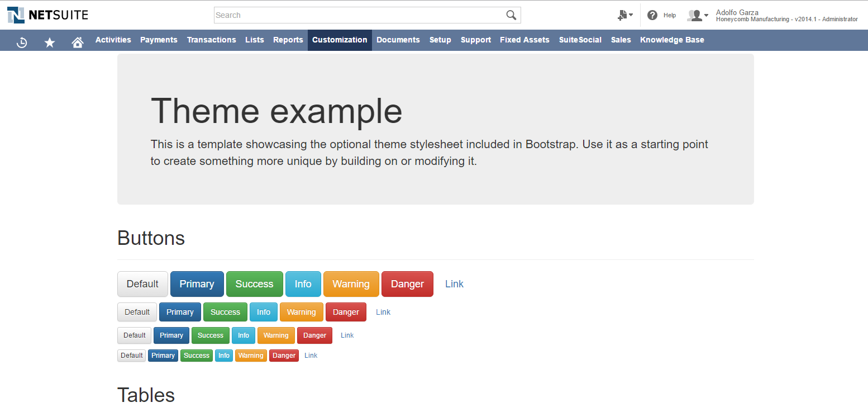The height and width of the screenshot is (407, 868).
Task: Click the third-row Default button
Action: [x=134, y=335]
